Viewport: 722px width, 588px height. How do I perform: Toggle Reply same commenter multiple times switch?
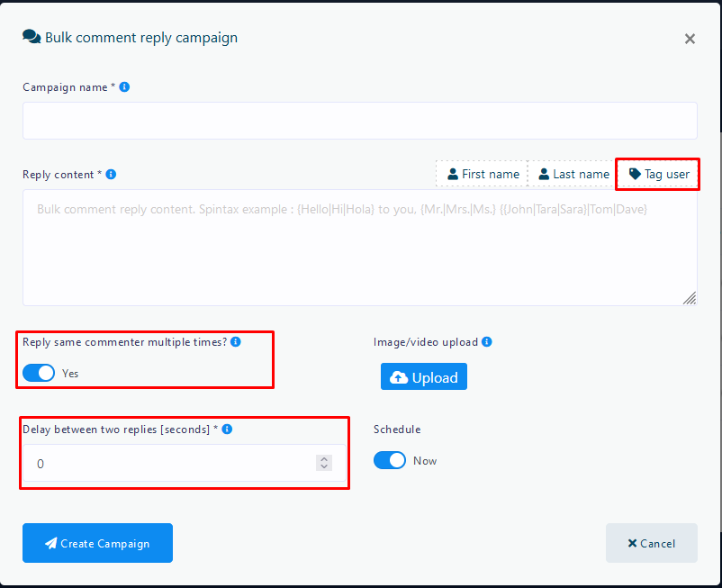point(39,373)
